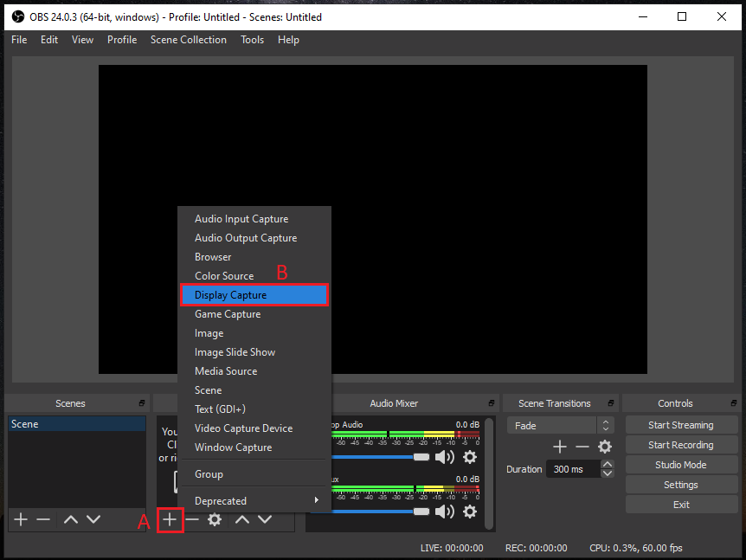Add a new scene with plus icon
The height and width of the screenshot is (560, 746).
coord(21,519)
